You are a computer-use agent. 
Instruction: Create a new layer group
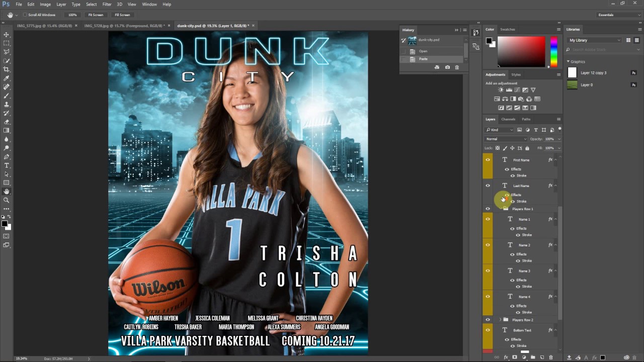533,357
